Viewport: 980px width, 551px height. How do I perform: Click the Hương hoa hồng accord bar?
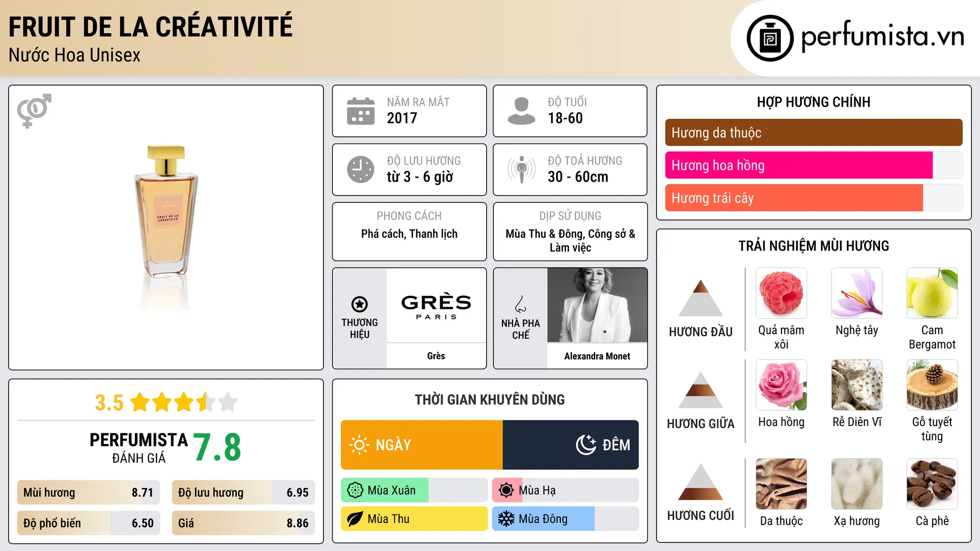pos(813,165)
